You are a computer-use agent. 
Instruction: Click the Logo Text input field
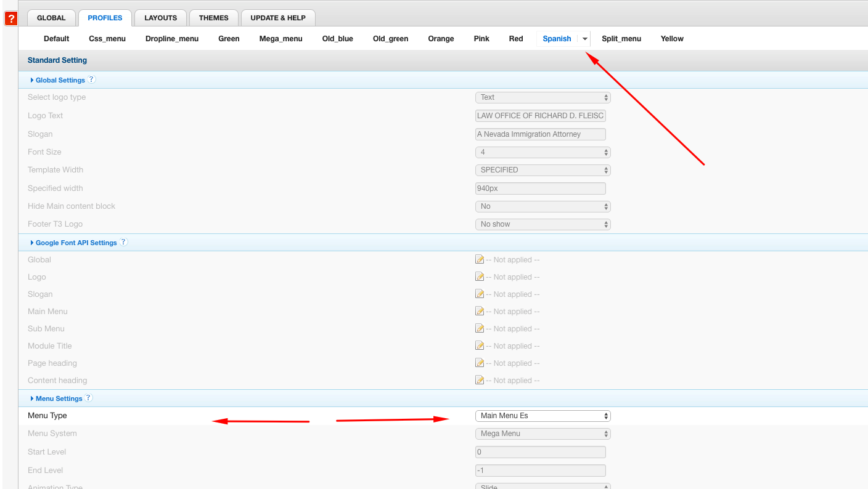pyautogui.click(x=541, y=116)
